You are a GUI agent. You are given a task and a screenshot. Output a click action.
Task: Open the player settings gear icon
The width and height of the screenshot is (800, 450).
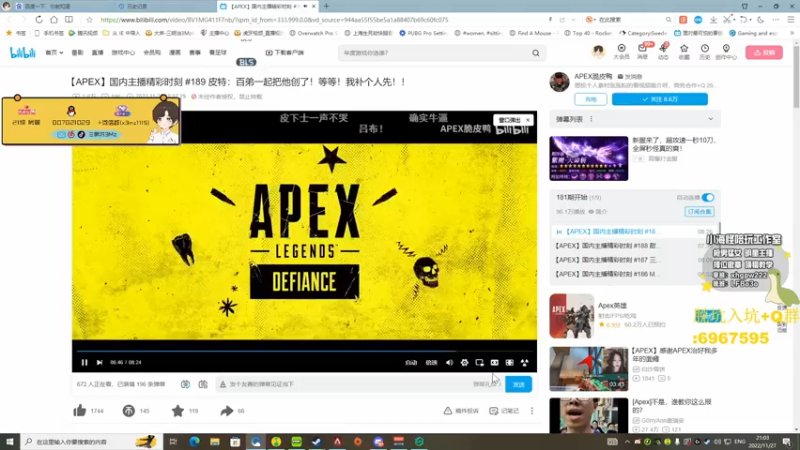[x=464, y=362]
